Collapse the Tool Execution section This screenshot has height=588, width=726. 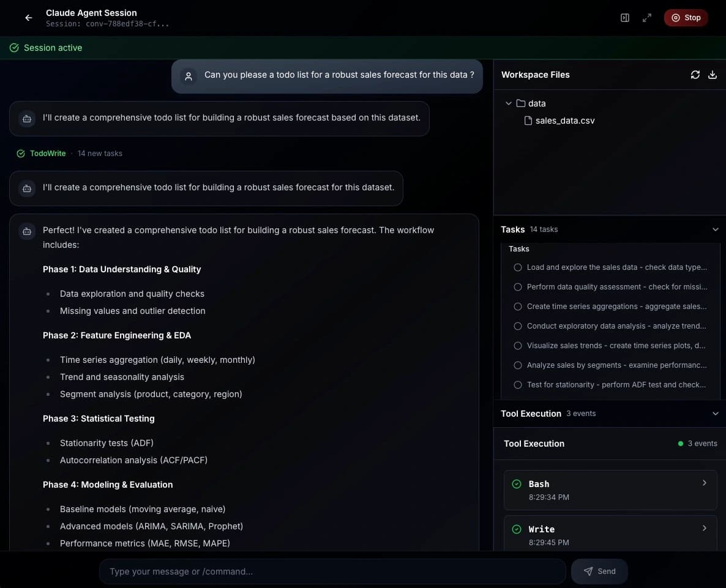716,413
